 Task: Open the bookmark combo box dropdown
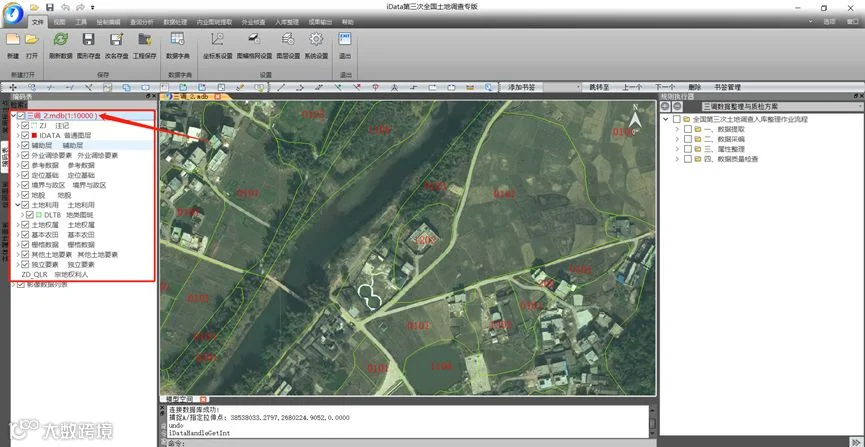pos(578,87)
